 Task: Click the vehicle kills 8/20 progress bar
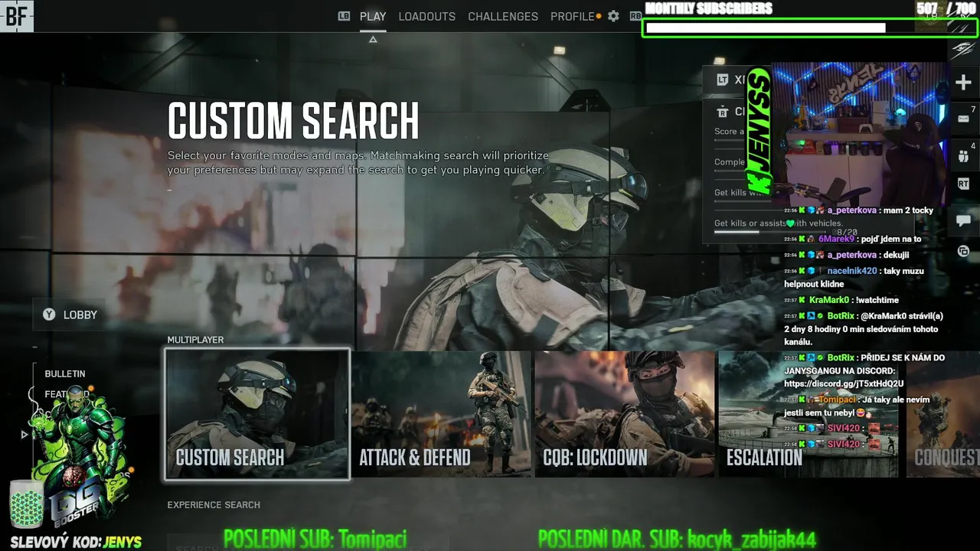tap(769, 232)
